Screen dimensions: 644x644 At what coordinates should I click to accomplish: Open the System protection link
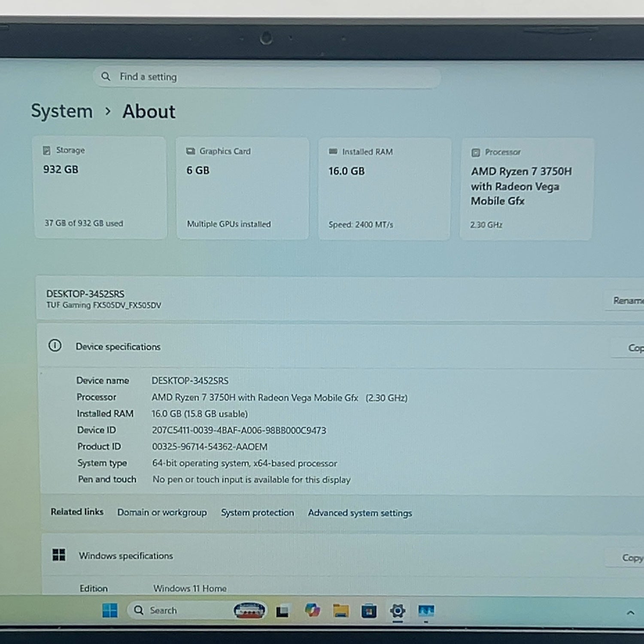(x=258, y=513)
